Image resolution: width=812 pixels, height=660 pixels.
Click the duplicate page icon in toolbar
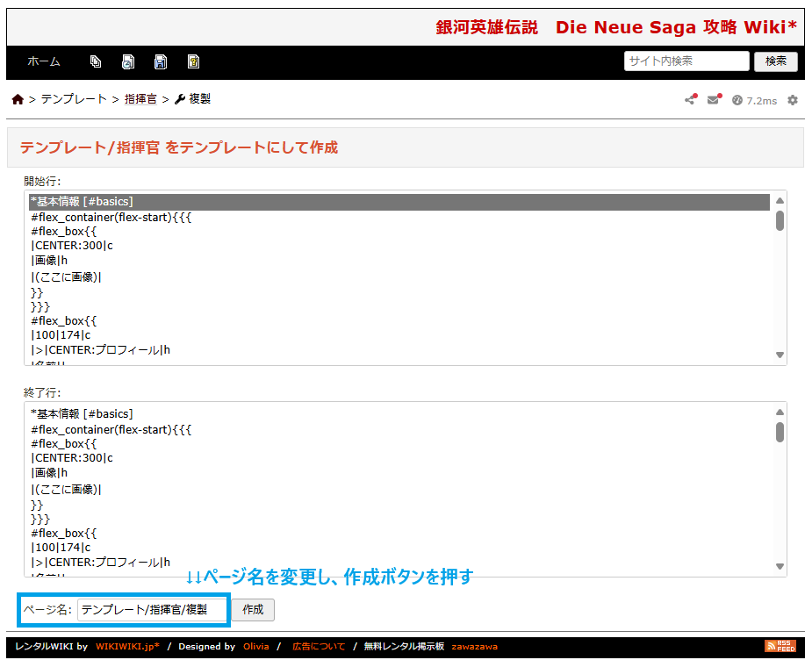tap(96, 61)
